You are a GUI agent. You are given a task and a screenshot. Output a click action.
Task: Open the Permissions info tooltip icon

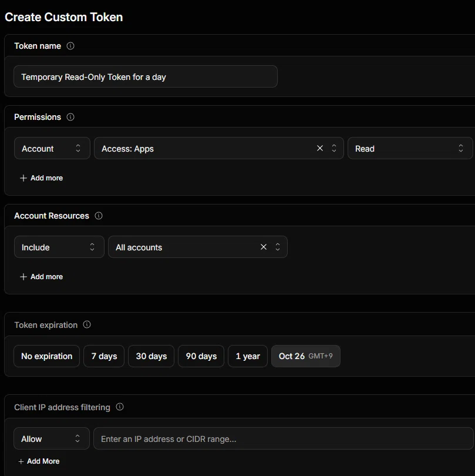click(x=70, y=117)
